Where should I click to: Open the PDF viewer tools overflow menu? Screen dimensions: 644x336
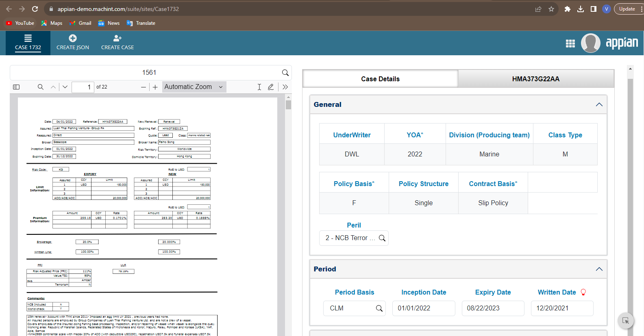pos(285,87)
